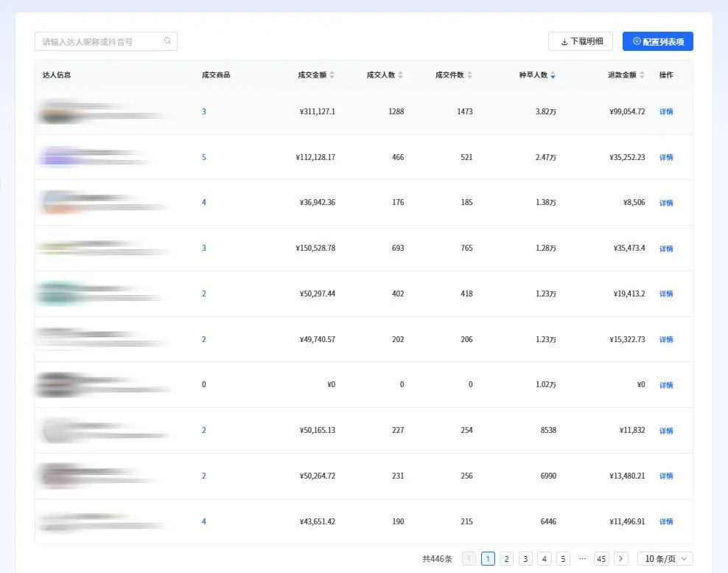Select page 3 in pagination
Viewport: 728px width, 573px height.
[525, 558]
